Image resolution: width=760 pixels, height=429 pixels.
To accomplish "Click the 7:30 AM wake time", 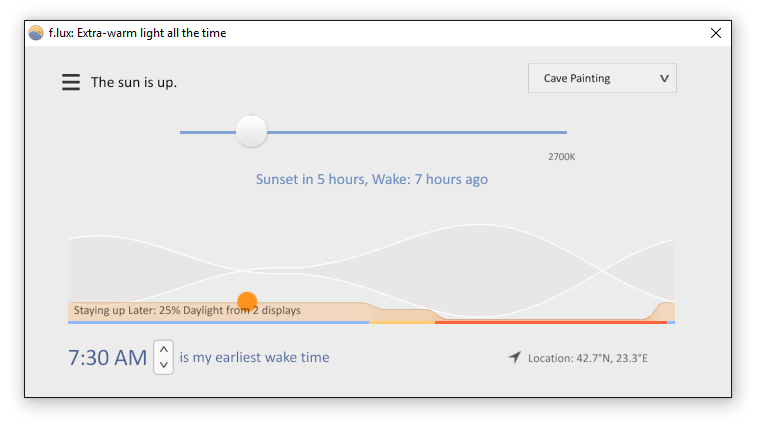I will coord(107,358).
